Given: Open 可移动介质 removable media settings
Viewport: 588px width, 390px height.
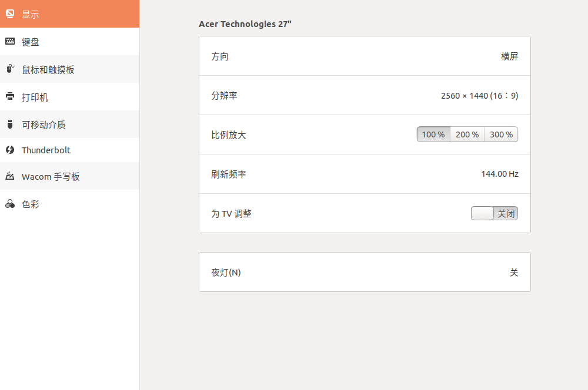Looking at the screenshot, I should [70, 125].
